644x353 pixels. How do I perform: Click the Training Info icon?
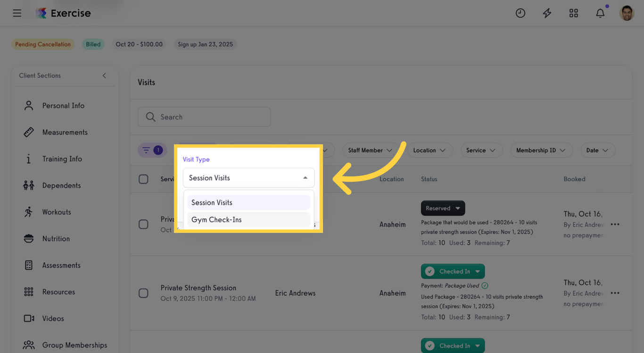coord(29,159)
